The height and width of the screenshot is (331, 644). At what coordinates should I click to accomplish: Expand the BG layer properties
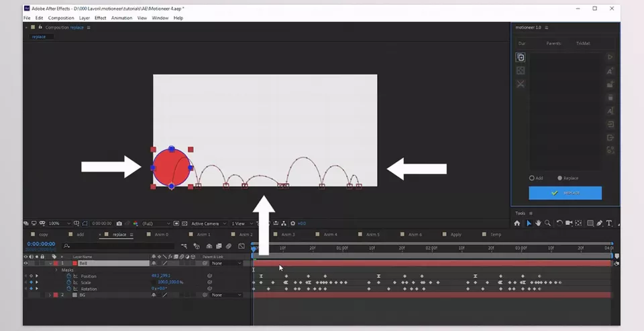click(x=49, y=295)
